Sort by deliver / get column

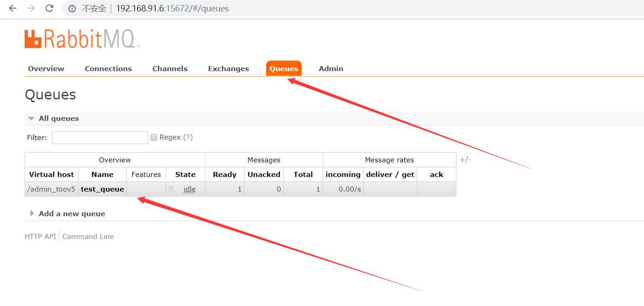pos(390,174)
